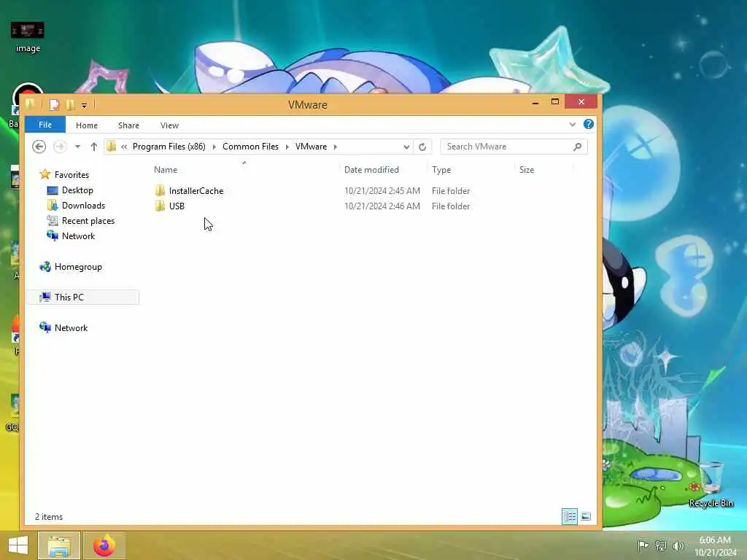
Task: Go up one folder level
Action: (x=94, y=147)
